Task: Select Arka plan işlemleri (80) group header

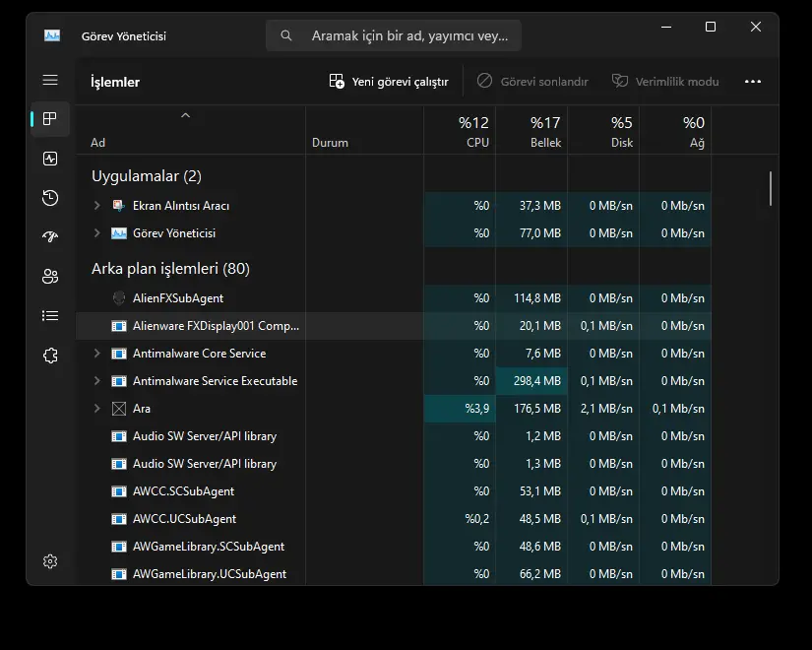Action: (x=170, y=269)
